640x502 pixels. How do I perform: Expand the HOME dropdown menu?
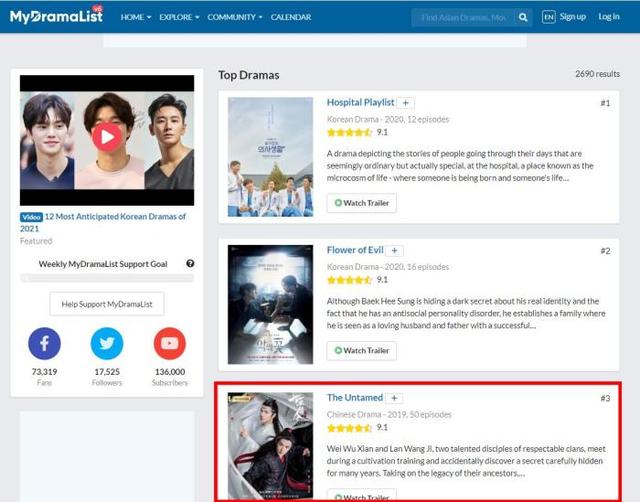pyautogui.click(x=136, y=17)
